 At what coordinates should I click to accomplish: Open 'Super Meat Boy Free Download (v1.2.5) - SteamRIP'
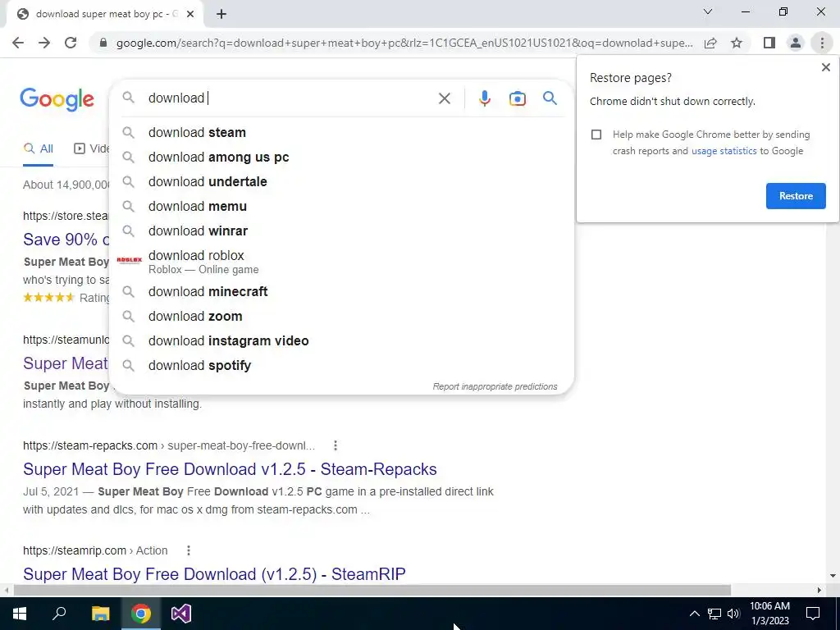coord(214,574)
